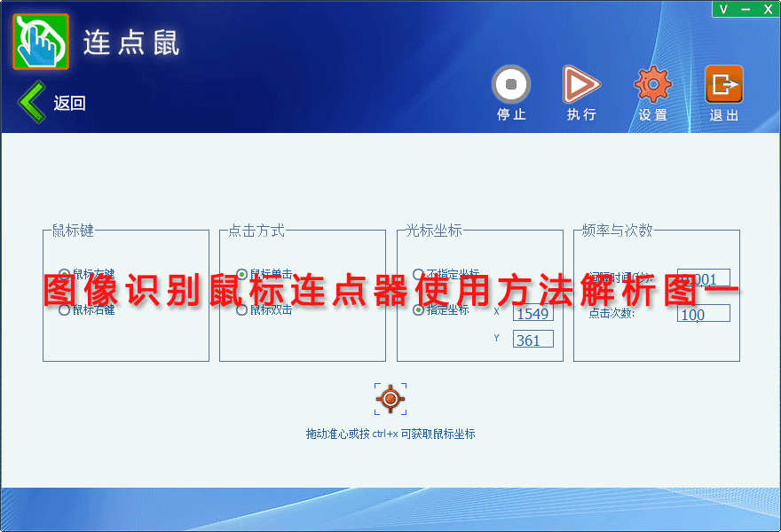
Task: Select 指定坐标 (fixed coordinate) radio
Action: pyautogui.click(x=418, y=310)
